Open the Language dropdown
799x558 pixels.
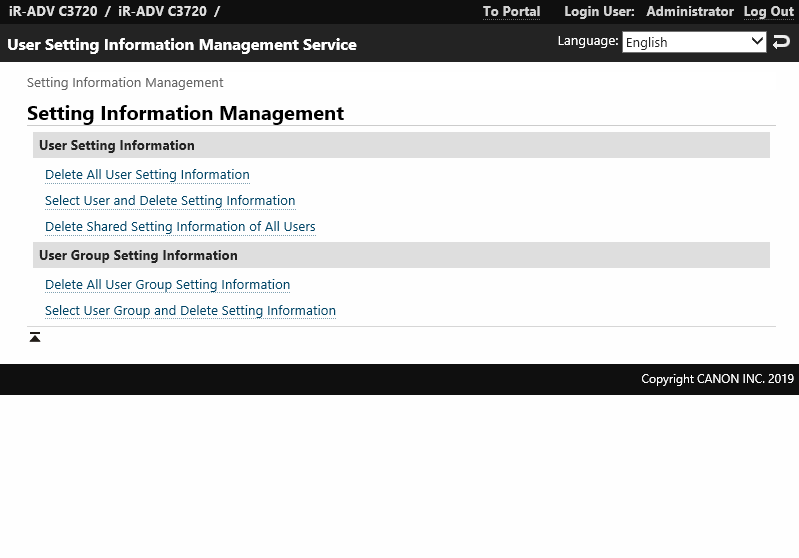click(x=694, y=42)
